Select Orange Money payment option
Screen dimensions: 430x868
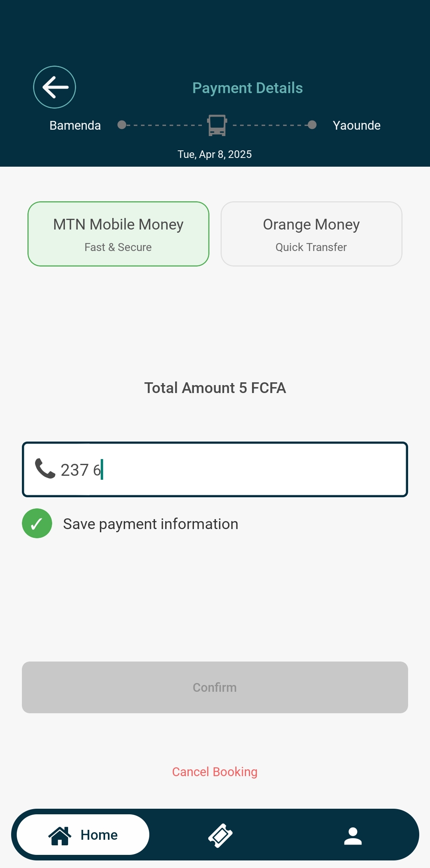click(311, 234)
